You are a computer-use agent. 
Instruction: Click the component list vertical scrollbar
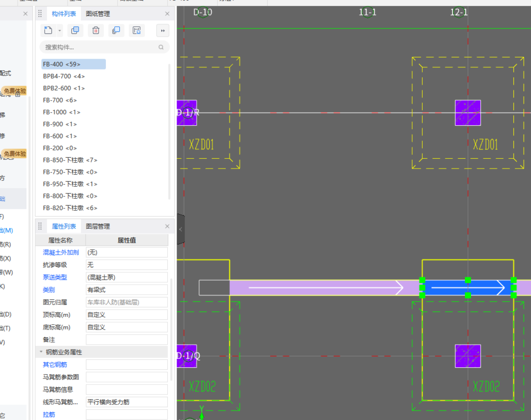169,132
